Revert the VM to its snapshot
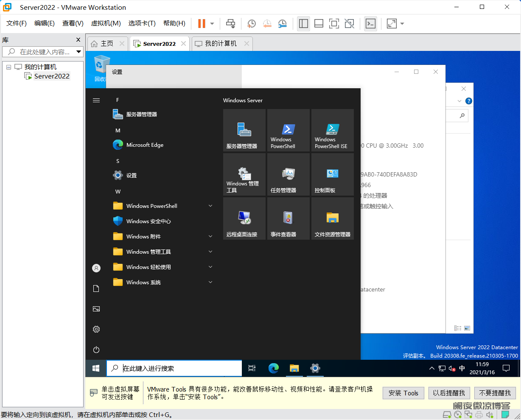Screen dimensions: 521x420 tap(266, 24)
